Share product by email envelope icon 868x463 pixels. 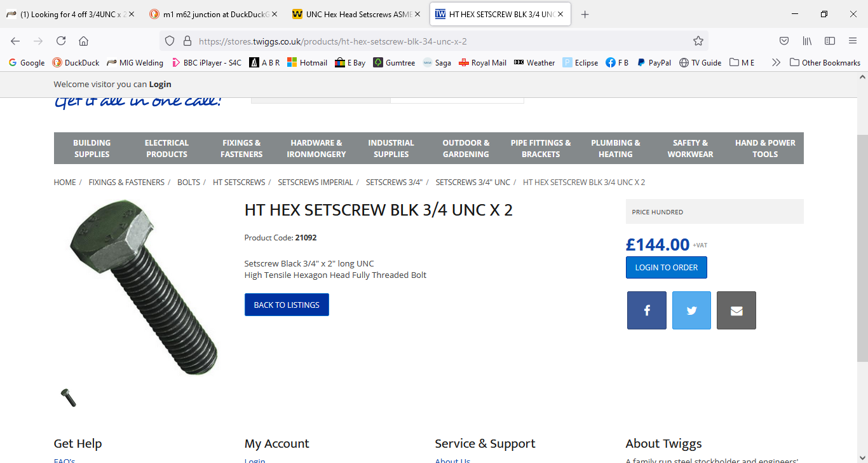(x=736, y=310)
